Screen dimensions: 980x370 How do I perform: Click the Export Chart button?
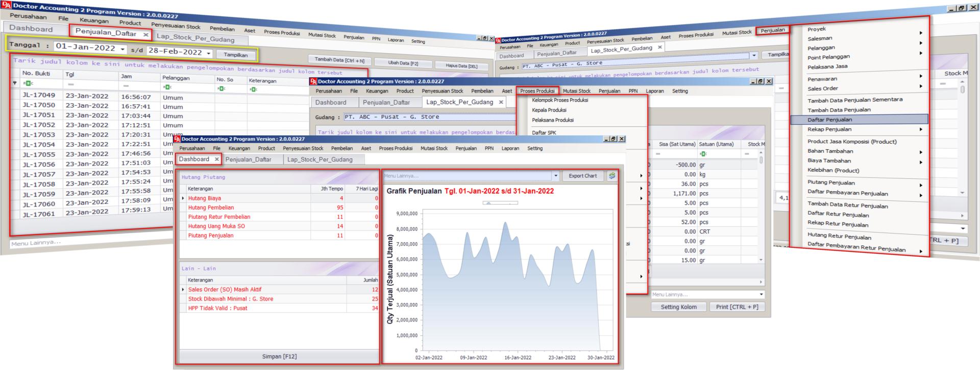point(582,176)
